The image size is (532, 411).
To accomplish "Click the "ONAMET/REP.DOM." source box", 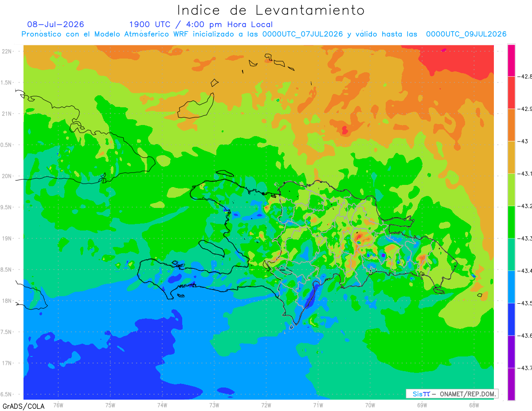I will pyautogui.click(x=452, y=394).
